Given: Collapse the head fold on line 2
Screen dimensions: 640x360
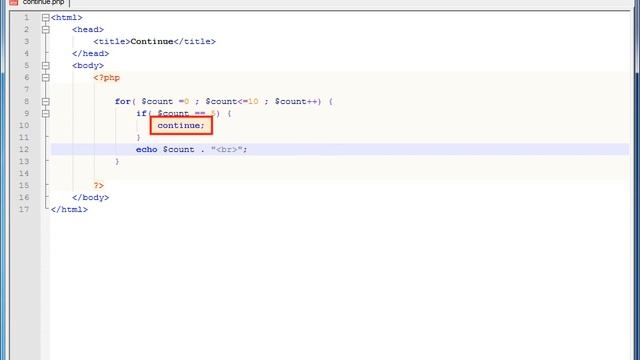Looking at the screenshot, I should (x=46, y=29).
